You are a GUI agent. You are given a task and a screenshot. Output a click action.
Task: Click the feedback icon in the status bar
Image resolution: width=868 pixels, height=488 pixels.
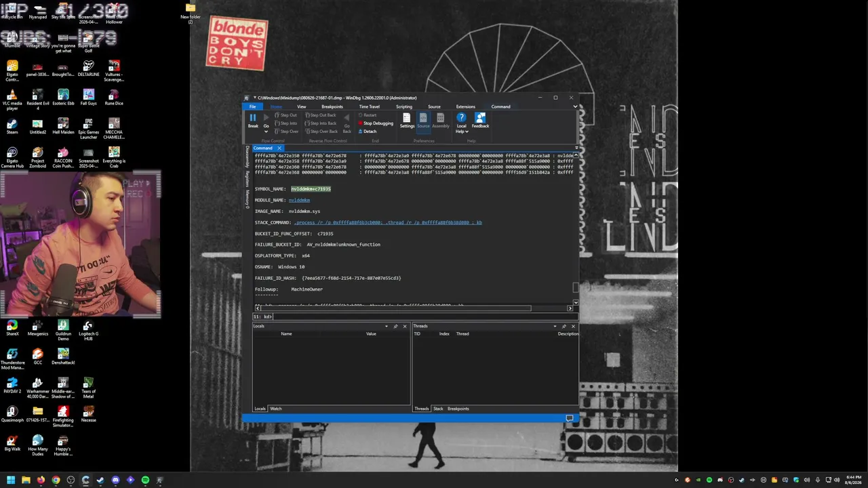pos(570,418)
